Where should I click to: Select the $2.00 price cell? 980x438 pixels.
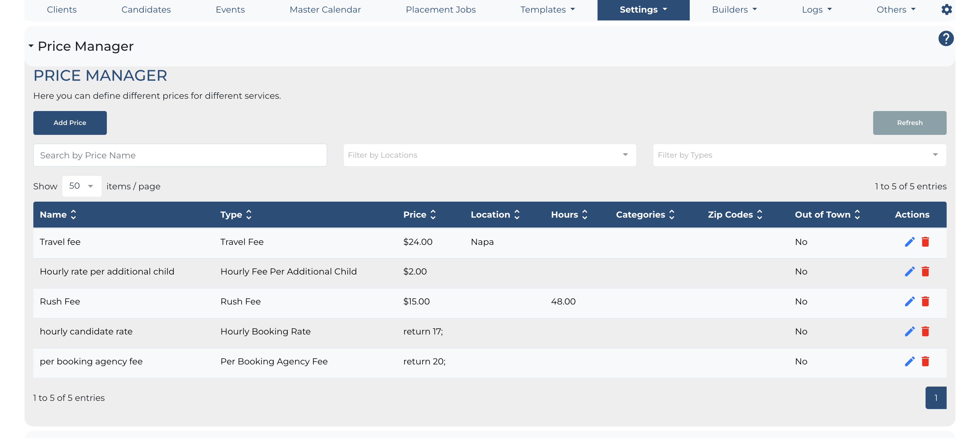pyautogui.click(x=415, y=271)
